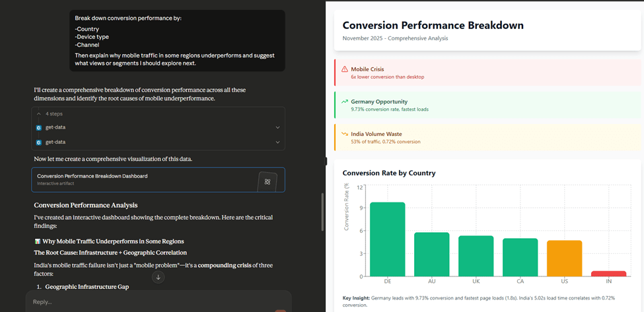Expand the first get-data step chevron
This screenshot has height=312, width=644.
(278, 127)
